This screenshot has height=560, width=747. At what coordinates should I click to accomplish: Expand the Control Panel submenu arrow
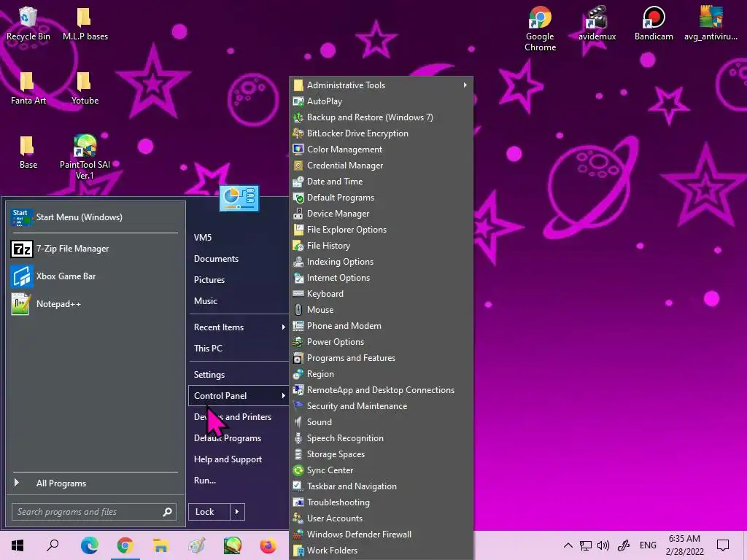click(283, 396)
